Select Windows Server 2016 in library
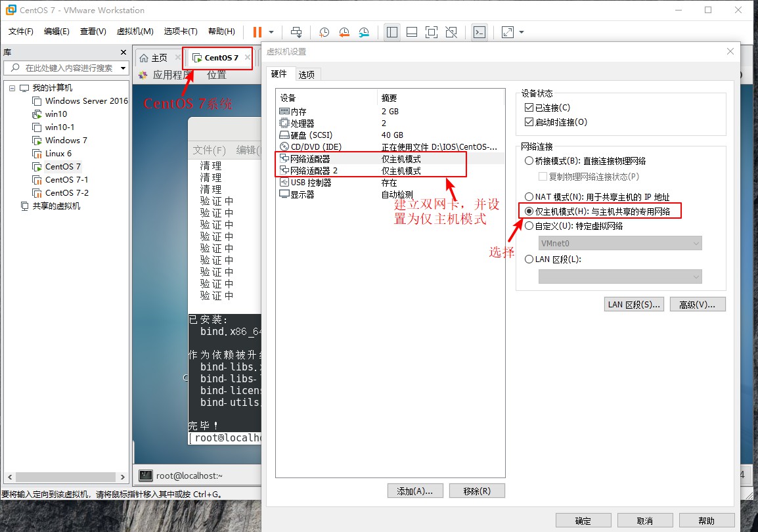The height and width of the screenshot is (532, 758). tap(79, 101)
